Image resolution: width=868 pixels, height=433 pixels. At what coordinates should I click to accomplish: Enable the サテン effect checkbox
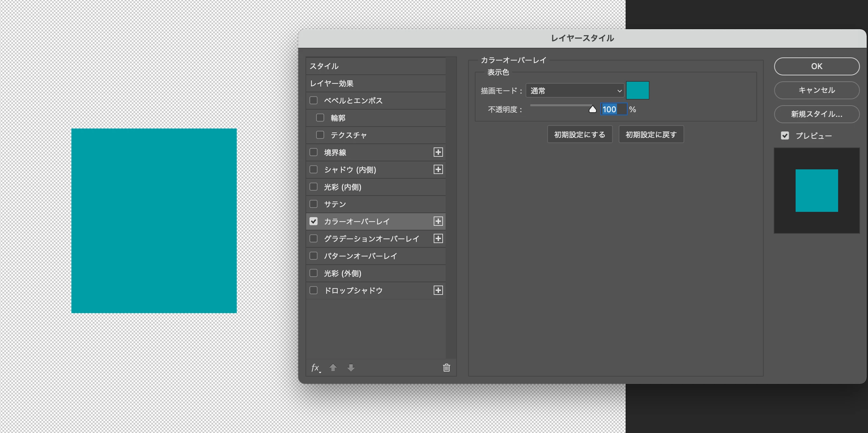point(313,204)
